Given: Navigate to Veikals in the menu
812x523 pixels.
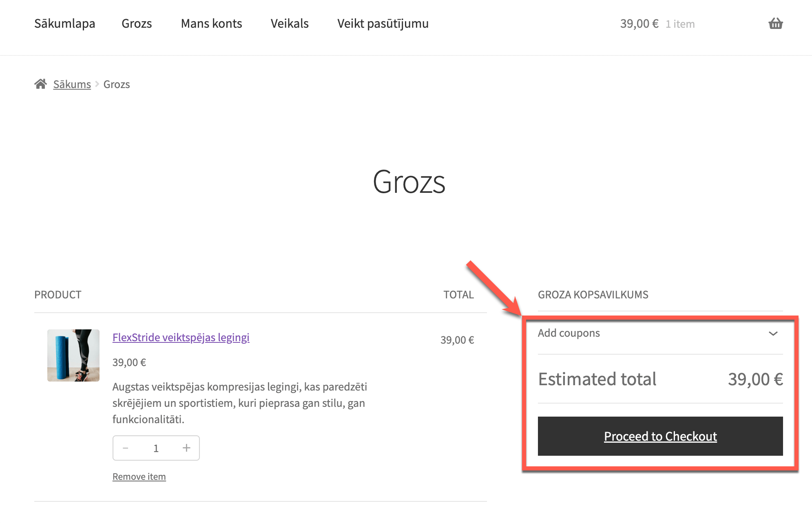Looking at the screenshot, I should pyautogui.click(x=290, y=24).
